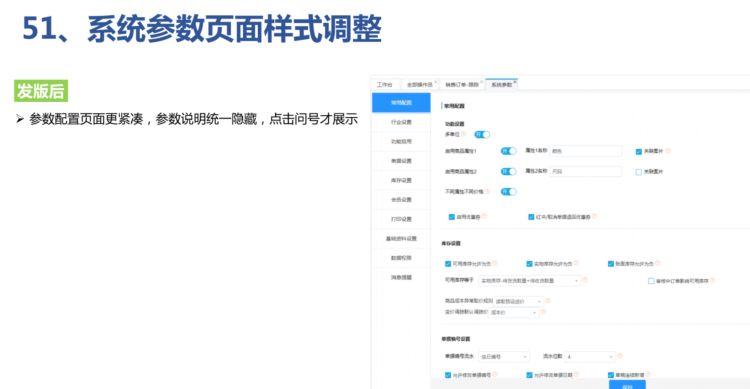The height and width of the screenshot is (389, 750).
Task: Open the 单据编号流水 dropdown
Action: point(504,357)
